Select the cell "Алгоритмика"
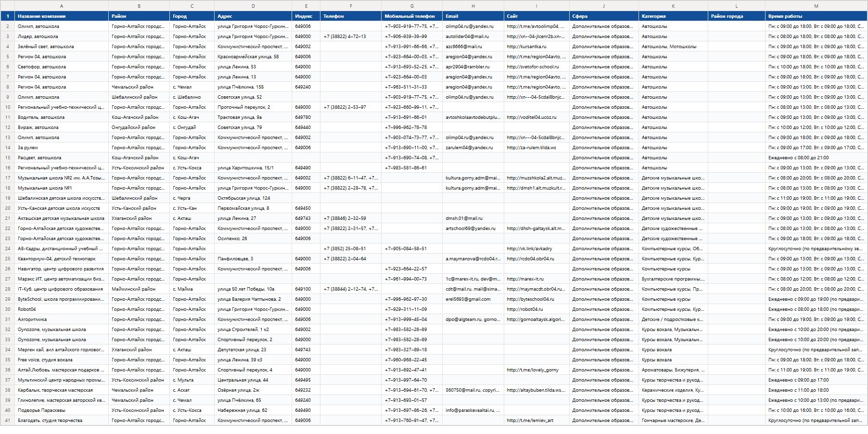Image resolution: width=868 pixels, height=434 pixels. click(x=62, y=319)
